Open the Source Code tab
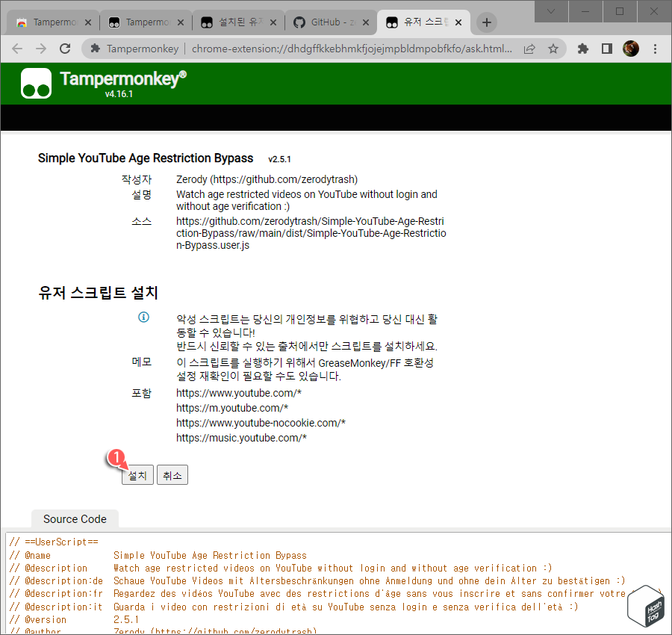 coord(75,518)
